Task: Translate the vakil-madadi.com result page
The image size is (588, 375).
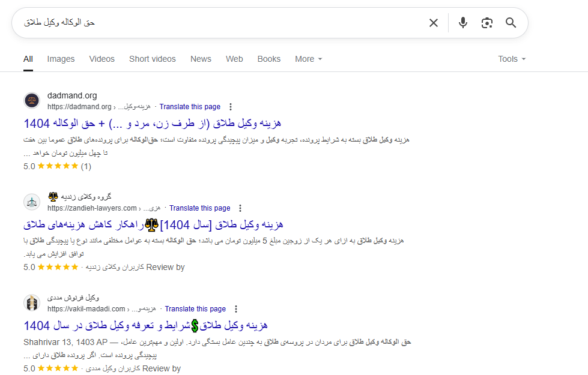Action: (x=195, y=309)
